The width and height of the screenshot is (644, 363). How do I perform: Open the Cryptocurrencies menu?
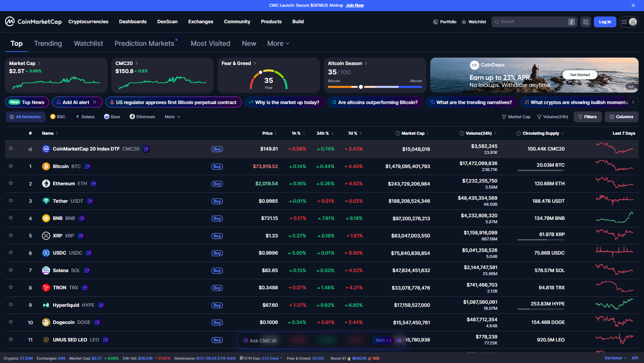point(88,22)
